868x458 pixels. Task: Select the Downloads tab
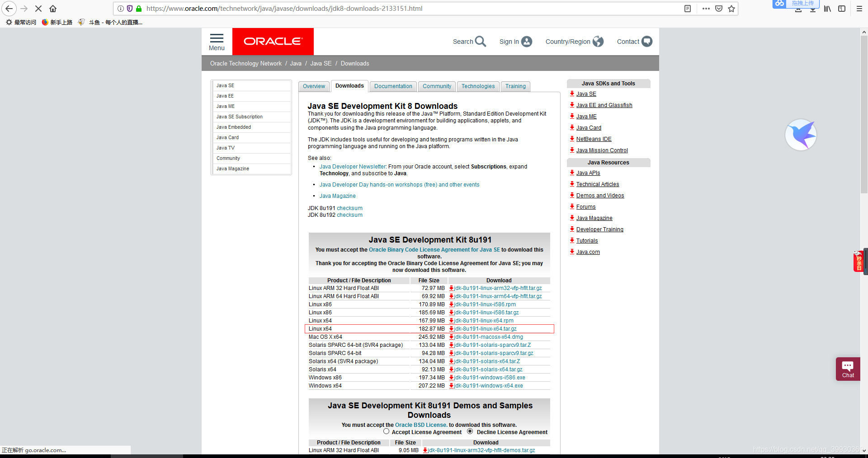pos(349,86)
